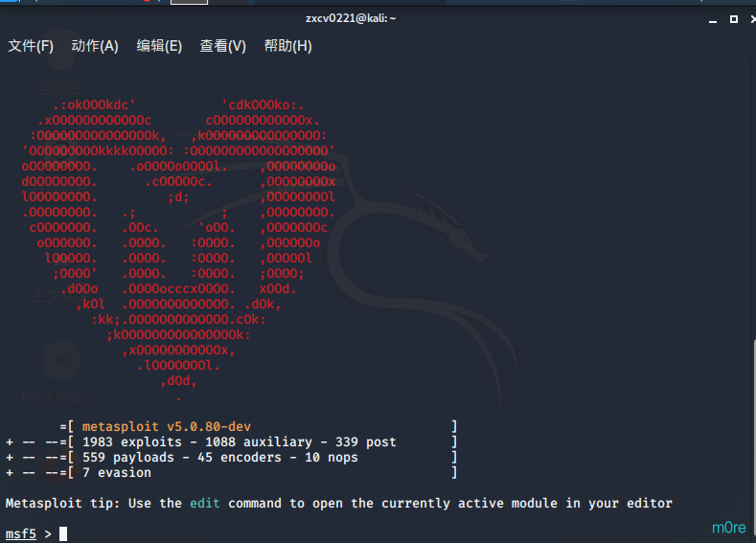The image size is (756, 543).
Task: Click the '1088 auxiliary' text
Action: coord(259,441)
